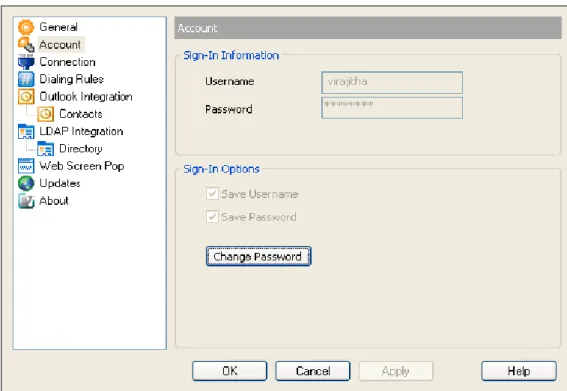The height and width of the screenshot is (391, 567).
Task: Click the Cancel button
Action: pyautogui.click(x=313, y=371)
